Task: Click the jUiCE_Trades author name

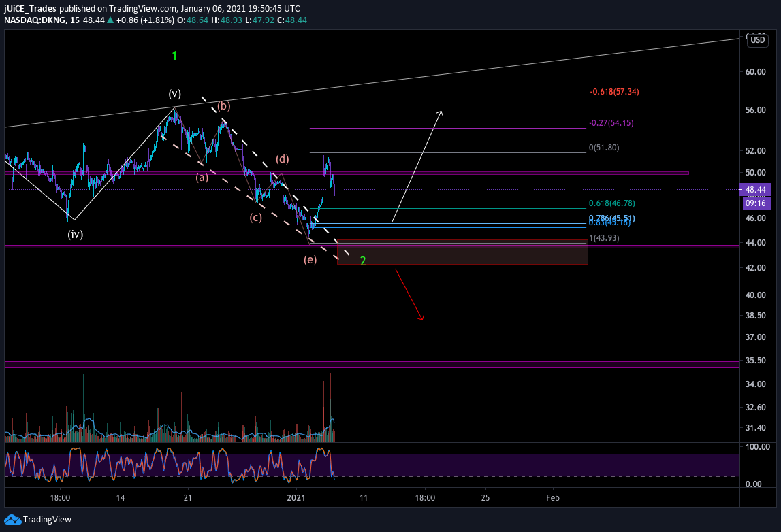Action: (30, 8)
